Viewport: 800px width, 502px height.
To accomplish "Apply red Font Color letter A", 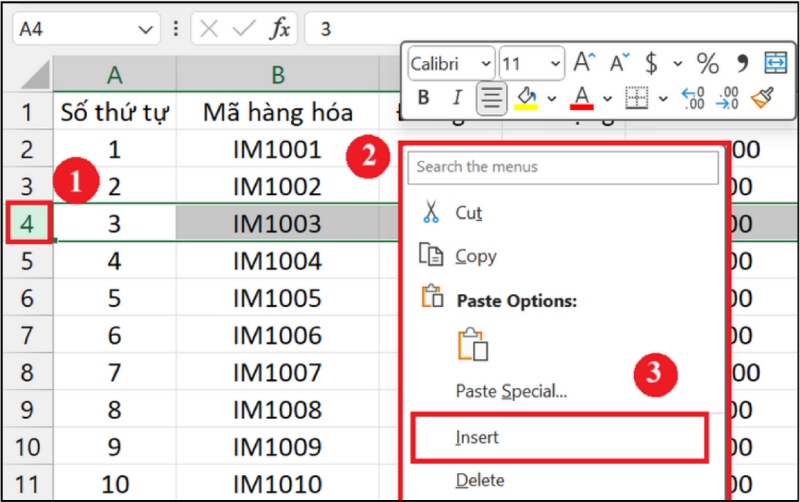I will pos(582,98).
